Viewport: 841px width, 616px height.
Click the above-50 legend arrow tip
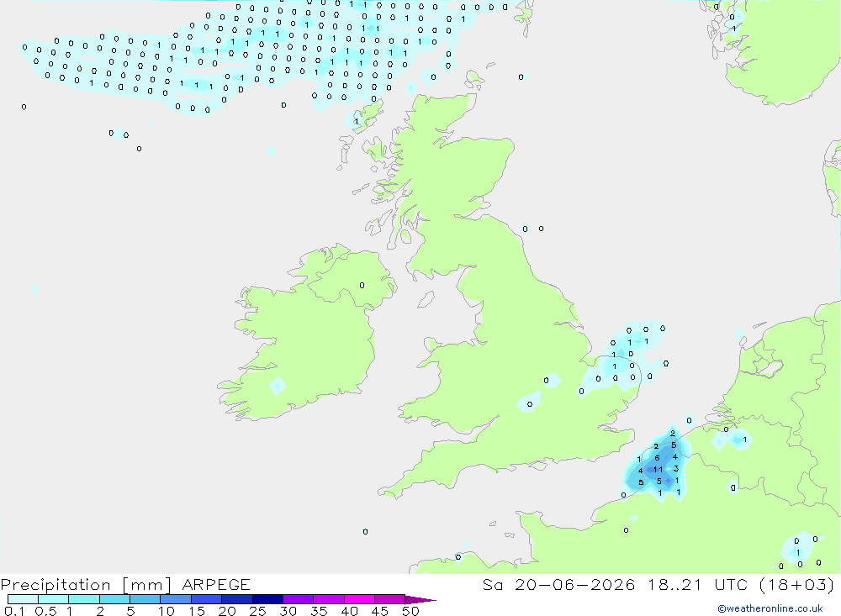pos(420,600)
